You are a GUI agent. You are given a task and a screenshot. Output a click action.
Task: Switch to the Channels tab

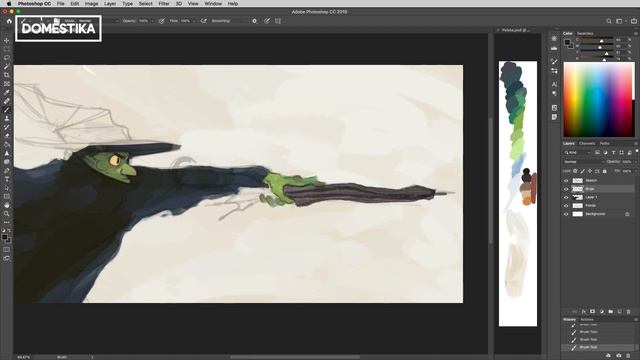(x=587, y=144)
